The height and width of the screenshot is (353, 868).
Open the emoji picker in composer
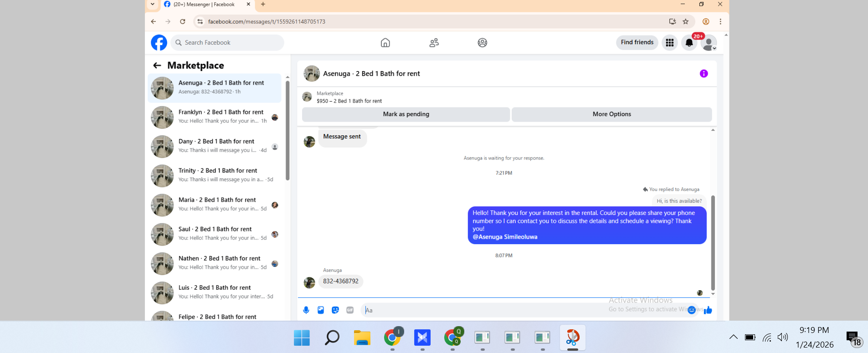[692, 310]
